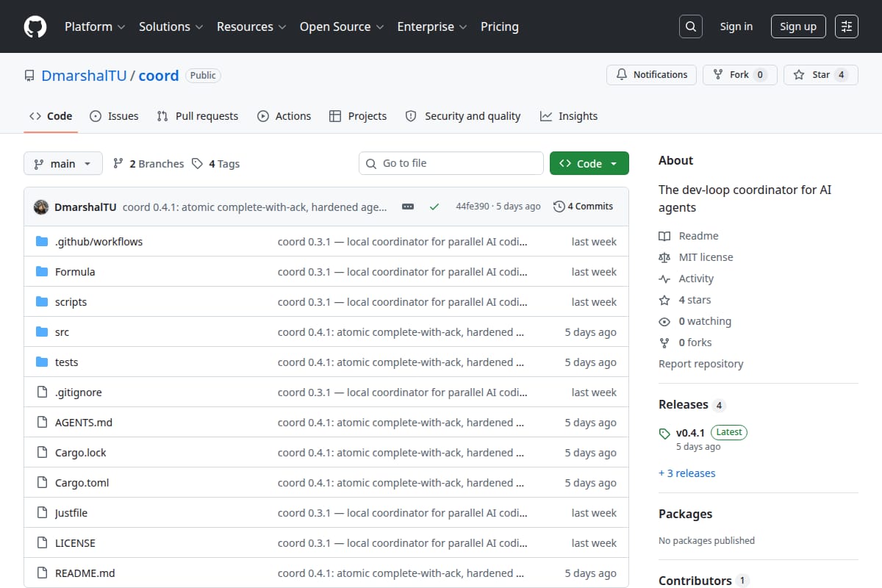The height and width of the screenshot is (588, 882).
Task: Click the .github/workflows folder icon
Action: point(42,242)
